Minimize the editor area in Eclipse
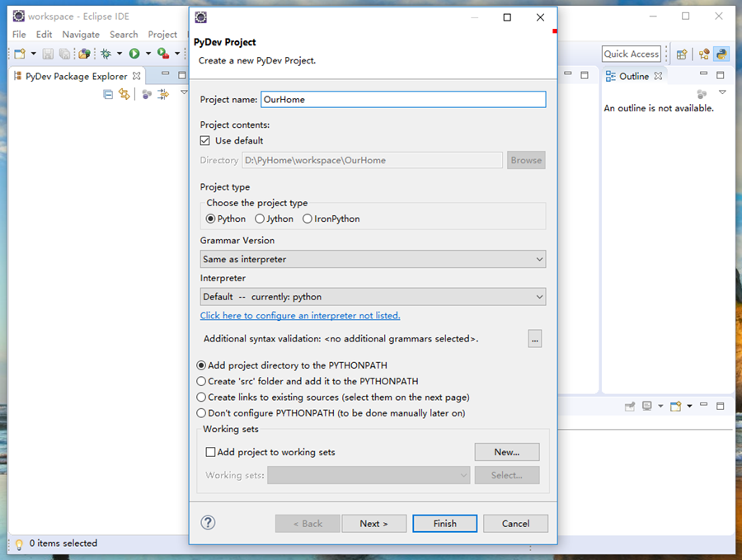Image resolution: width=742 pixels, height=560 pixels. point(568,74)
